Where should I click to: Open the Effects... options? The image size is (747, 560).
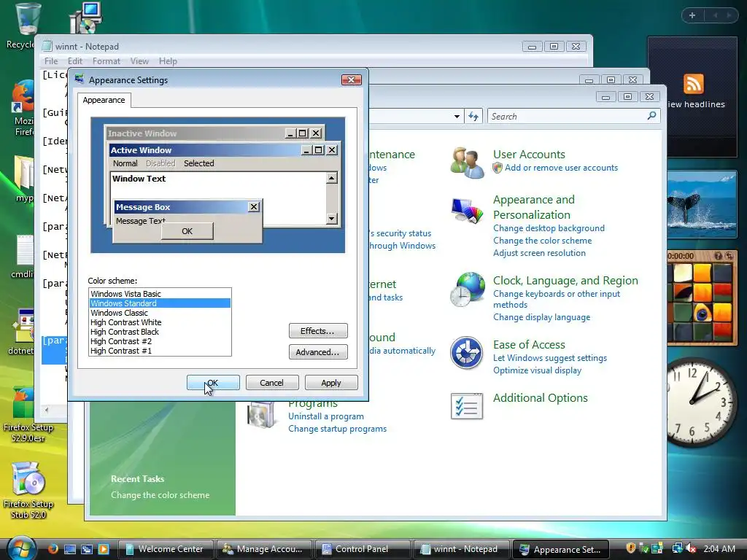pyautogui.click(x=318, y=330)
